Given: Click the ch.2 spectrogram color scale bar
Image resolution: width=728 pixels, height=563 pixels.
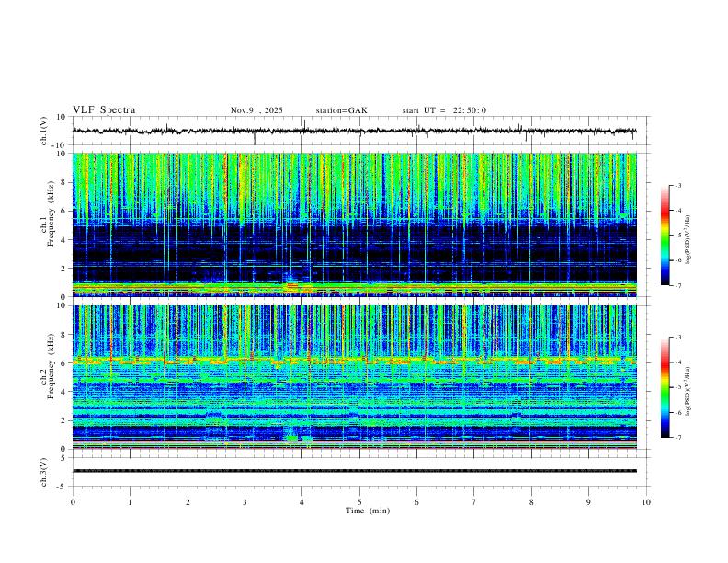Looking at the screenshot, I should [x=665, y=387].
